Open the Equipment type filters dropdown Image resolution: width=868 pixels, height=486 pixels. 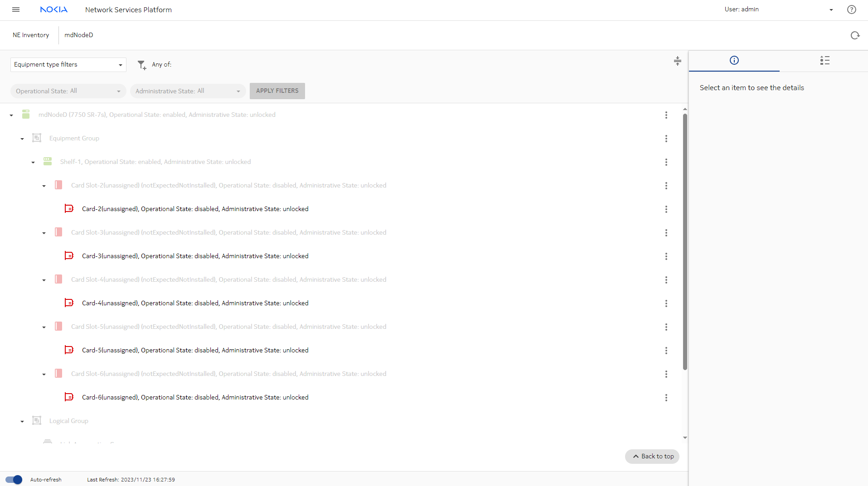pos(68,65)
